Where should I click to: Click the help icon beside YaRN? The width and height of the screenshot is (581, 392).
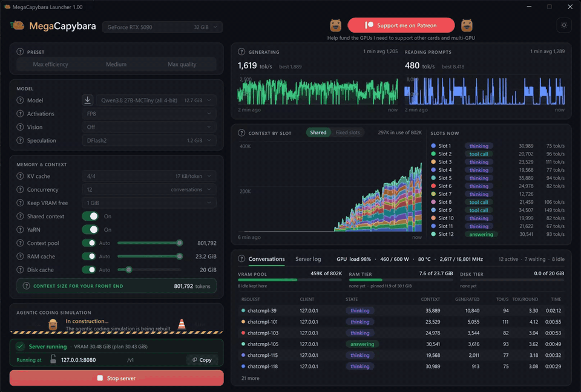click(20, 229)
